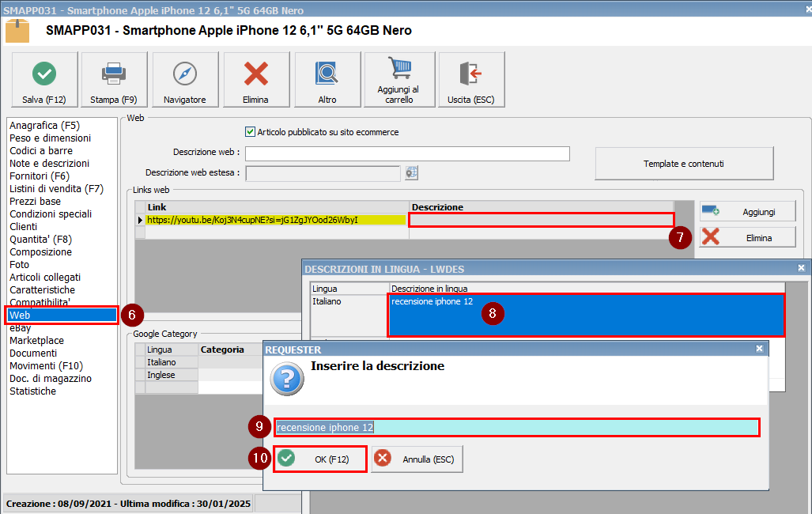Open Statistiche section
This screenshot has width=812, height=514.
[x=32, y=391]
